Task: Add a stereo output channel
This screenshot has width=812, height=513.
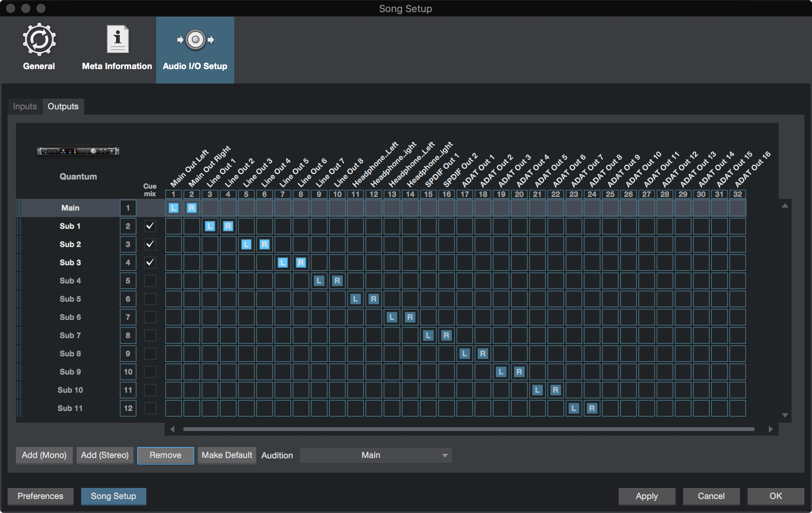Action: [x=105, y=455]
